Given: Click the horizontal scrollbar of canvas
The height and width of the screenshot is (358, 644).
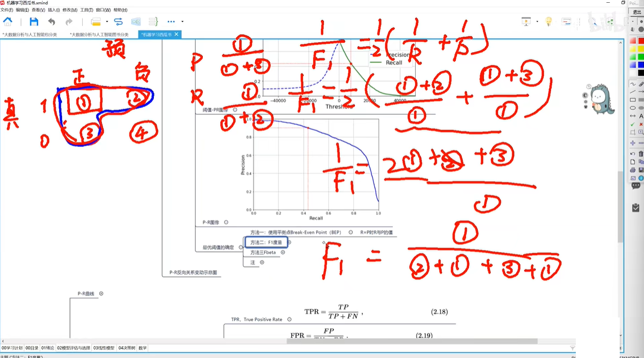Looking at the screenshot, I should (x=412, y=341).
